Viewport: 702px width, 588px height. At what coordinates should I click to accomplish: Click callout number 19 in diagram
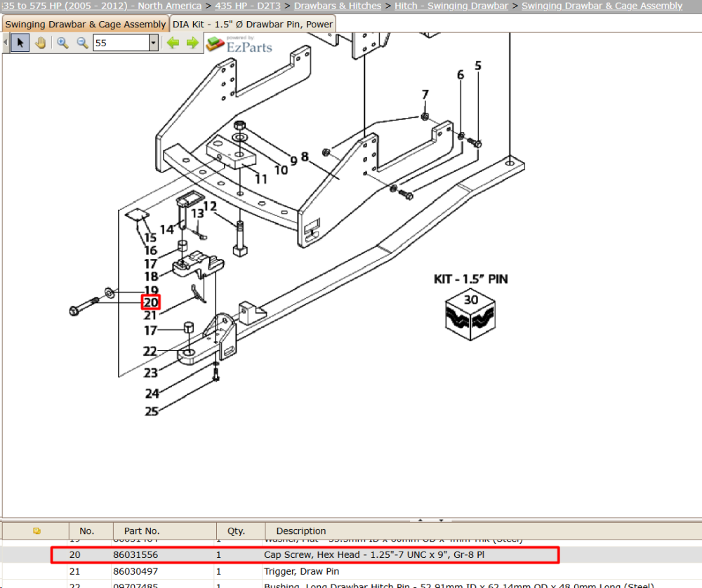152,290
